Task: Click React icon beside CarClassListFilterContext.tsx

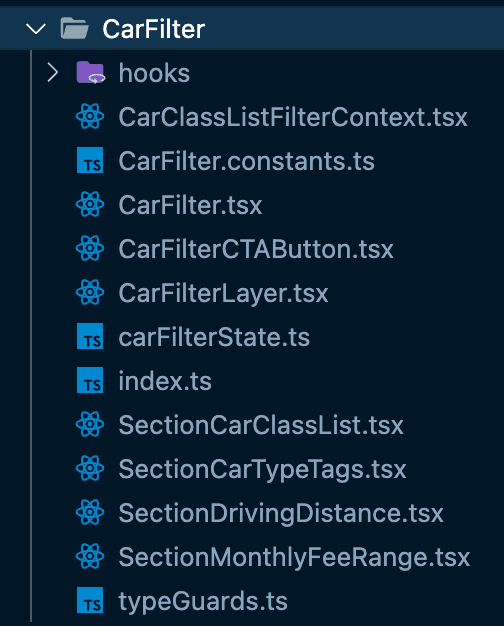Action: pos(90,117)
